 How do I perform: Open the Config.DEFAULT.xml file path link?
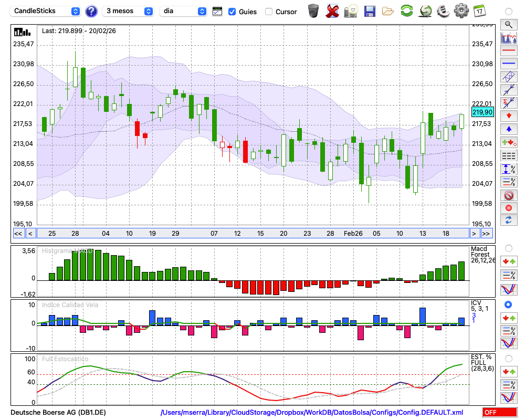click(312, 412)
